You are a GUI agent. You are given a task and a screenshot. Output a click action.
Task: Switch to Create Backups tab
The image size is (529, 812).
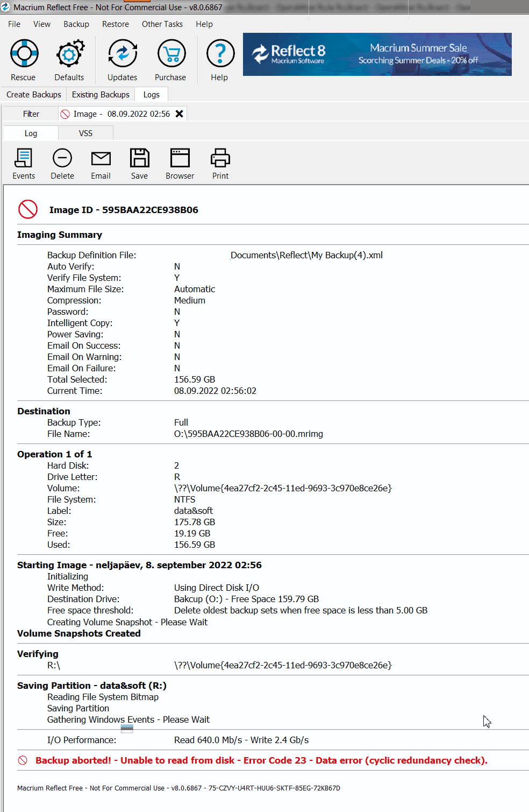pyautogui.click(x=34, y=95)
